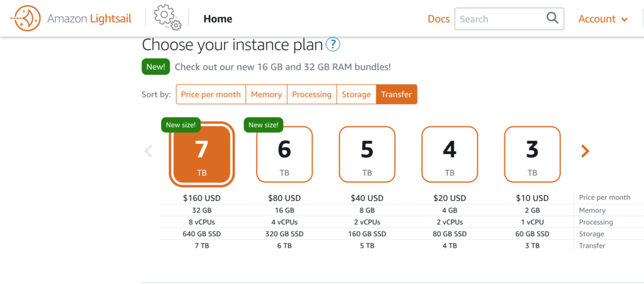Pick the 4 TB plan tile
The image size is (644, 284).
coord(450,155)
